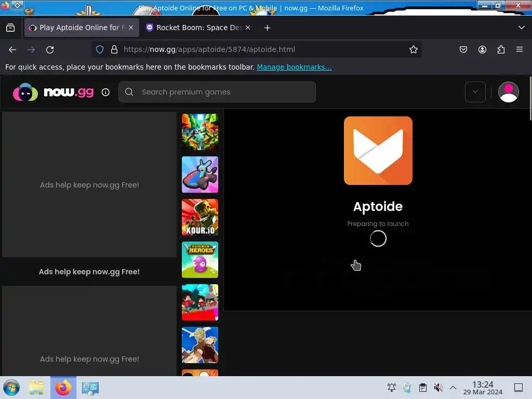Screen dimensions: 532x399
Task: Close the Rocket Boom tab
Action: point(248,28)
